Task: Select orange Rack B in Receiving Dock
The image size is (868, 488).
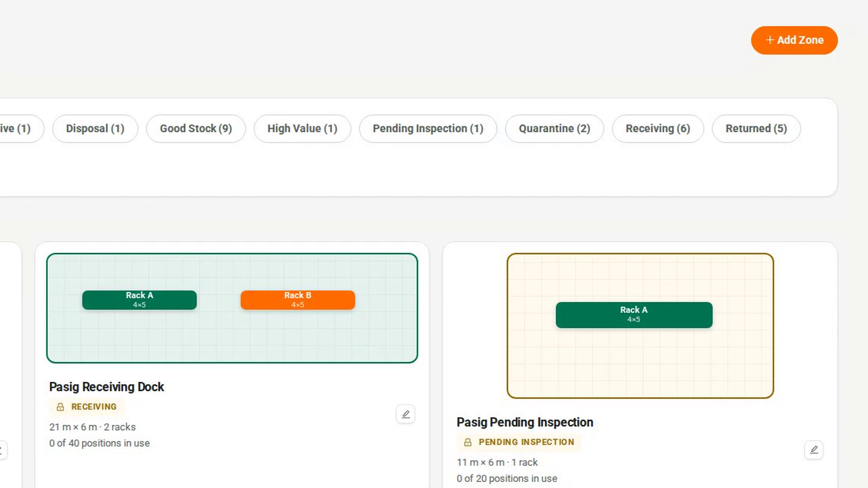Action: pyautogui.click(x=297, y=300)
